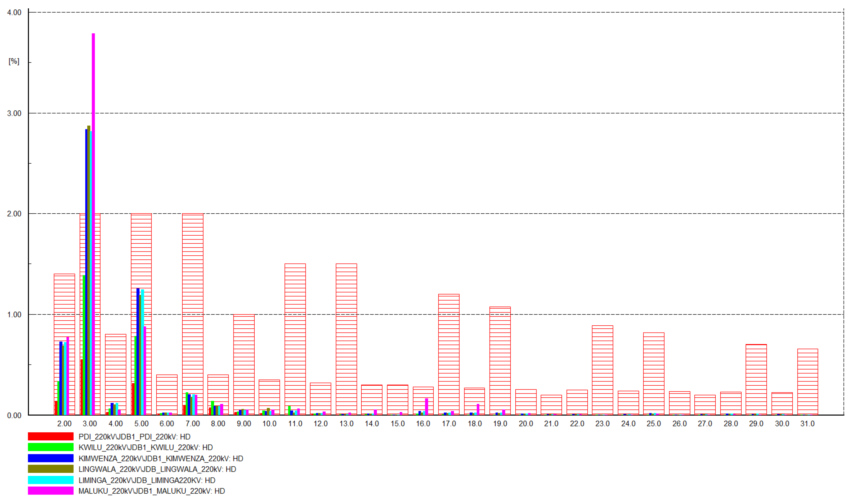Select legend label LIMINGA_220kV\JDB_LIMINGA220KV: HD
This screenshot has width=850, height=504.
point(147,481)
